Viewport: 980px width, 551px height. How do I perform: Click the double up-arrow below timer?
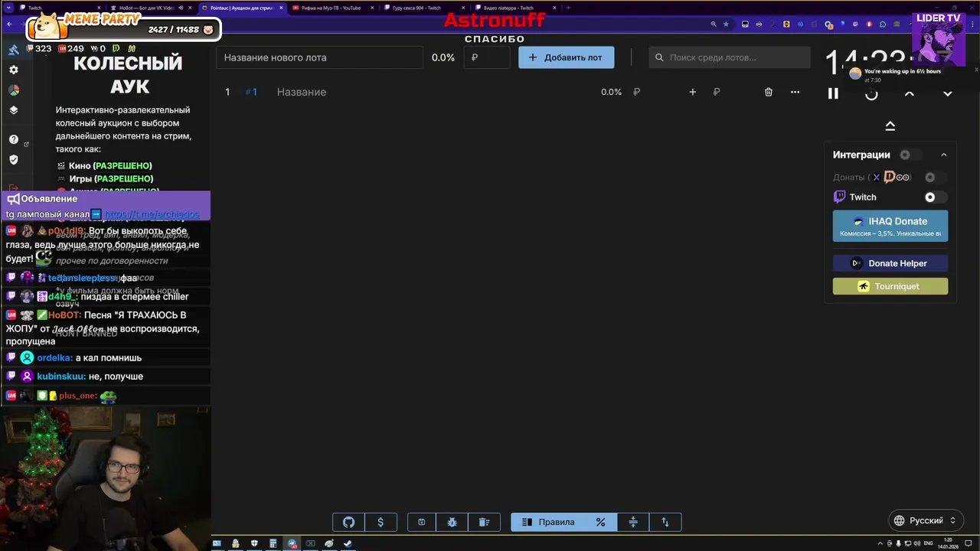click(x=890, y=126)
